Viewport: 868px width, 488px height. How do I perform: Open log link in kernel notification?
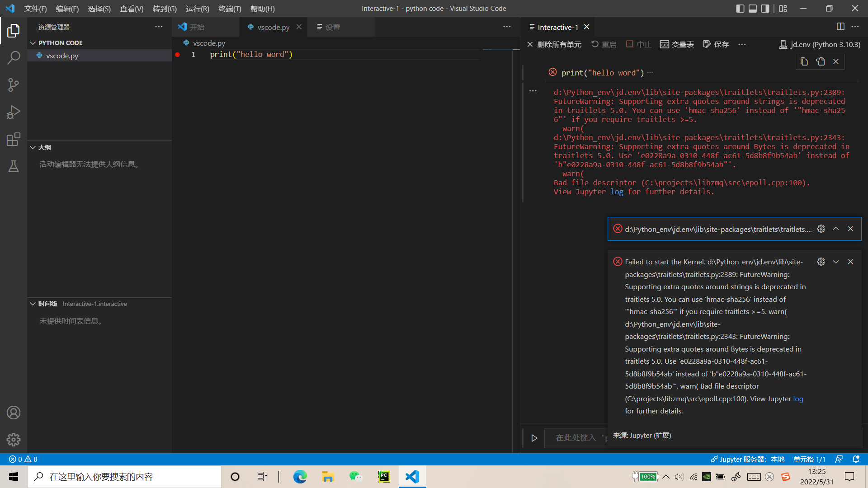point(798,399)
